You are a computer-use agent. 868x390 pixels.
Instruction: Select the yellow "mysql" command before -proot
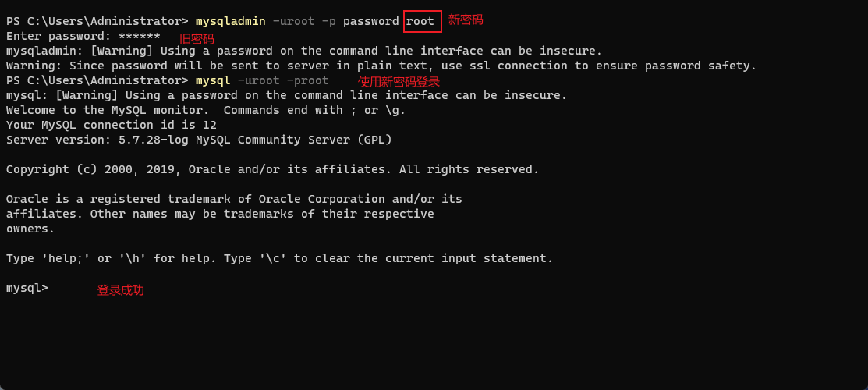click(x=213, y=81)
